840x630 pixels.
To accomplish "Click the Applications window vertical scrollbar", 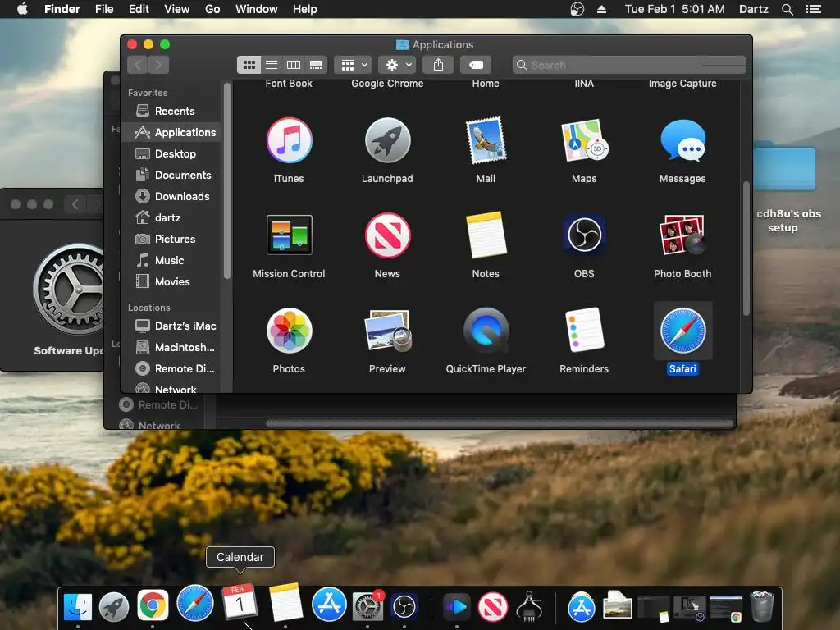I will pos(746,248).
